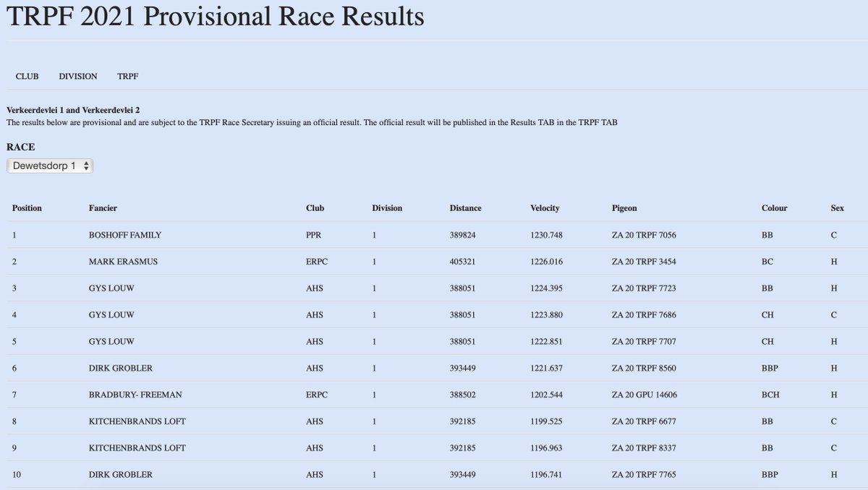Screen dimensions: 868x490
Task: Click pigeon ZA 20 TRPF 7723
Action: pyautogui.click(x=644, y=288)
